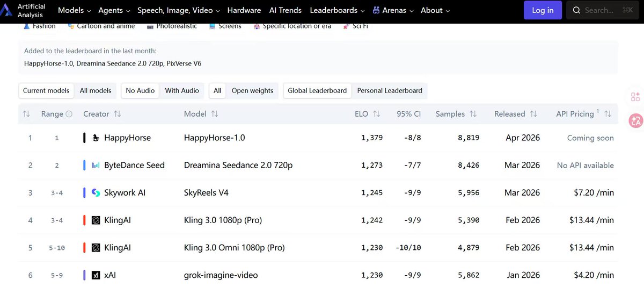Select the Cartoon and anime tag
This screenshot has height=287, width=644.
[x=101, y=26]
